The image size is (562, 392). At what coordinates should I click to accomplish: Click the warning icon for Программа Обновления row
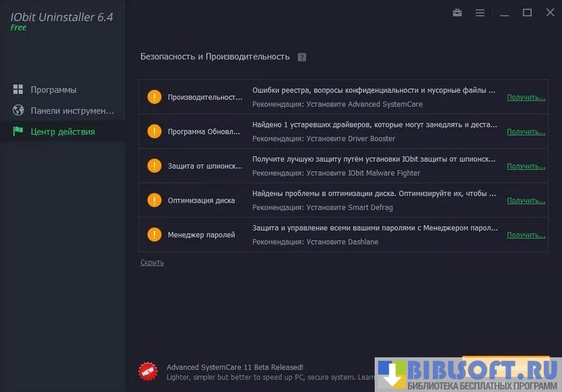(x=154, y=131)
